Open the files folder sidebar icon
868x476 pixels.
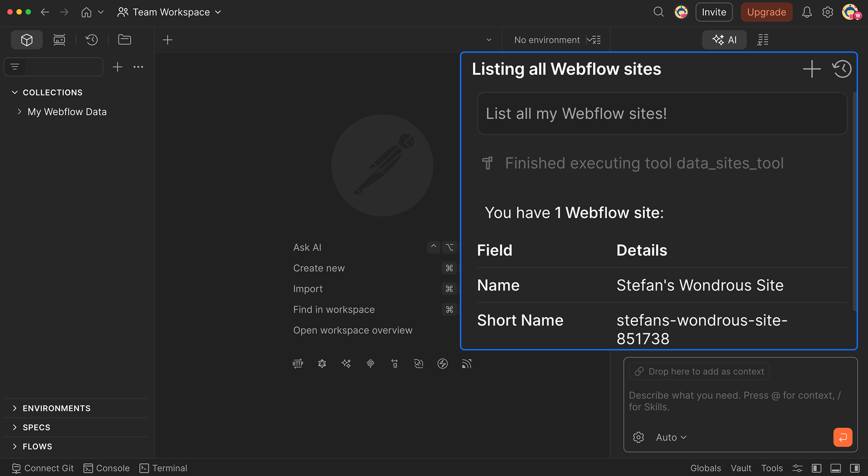125,40
